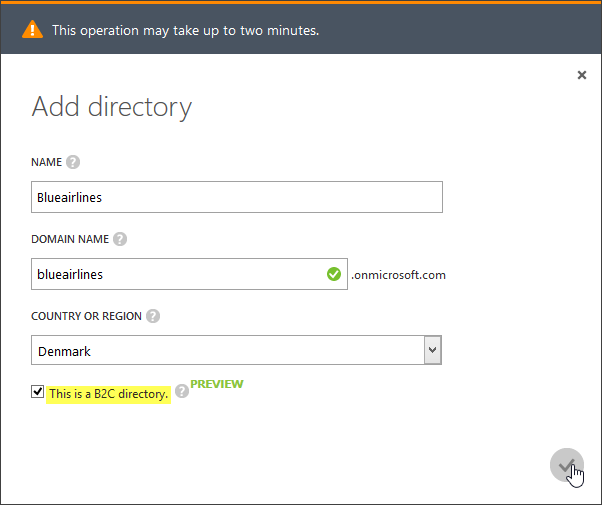Click the NAME field label
The width and height of the screenshot is (602, 505).
point(46,162)
